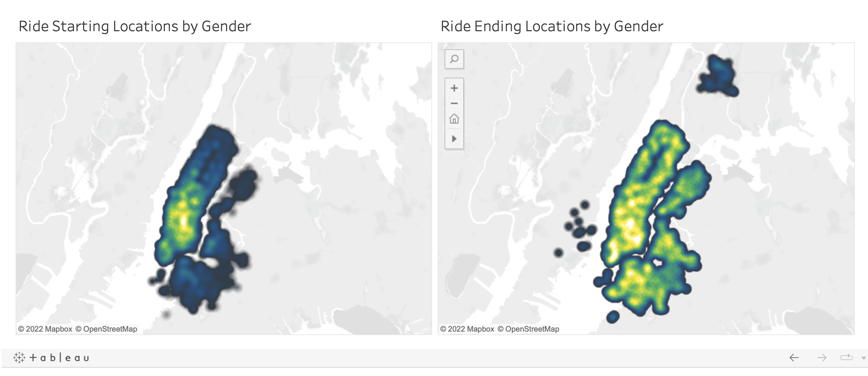
Task: Zoom in on the Ride Ending Locations map
Action: coord(454,88)
